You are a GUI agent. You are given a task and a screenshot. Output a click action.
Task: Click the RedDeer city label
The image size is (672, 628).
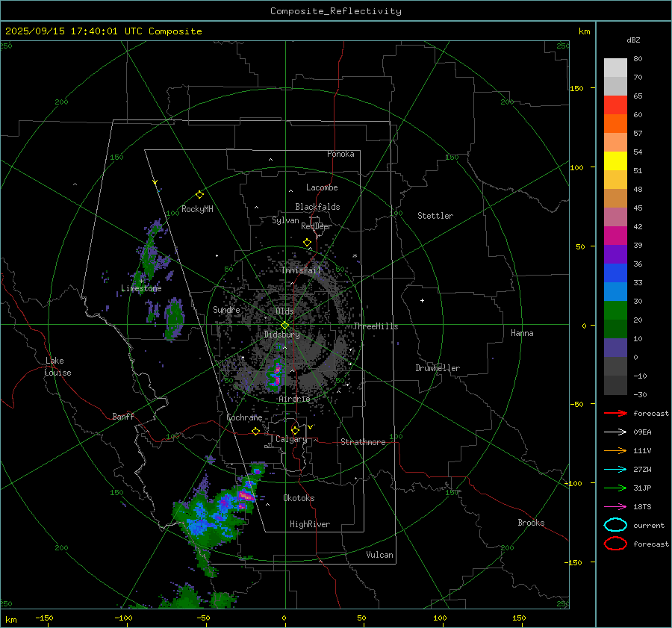pyautogui.click(x=317, y=226)
